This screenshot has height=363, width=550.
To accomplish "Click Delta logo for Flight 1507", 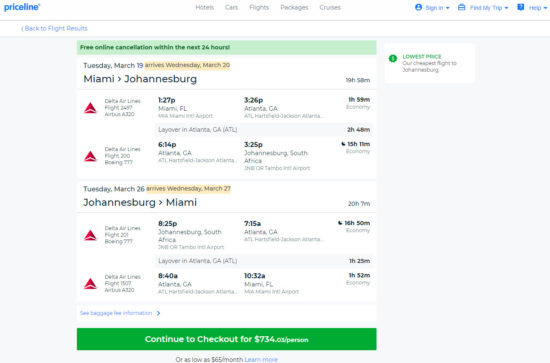I will [x=90, y=283].
